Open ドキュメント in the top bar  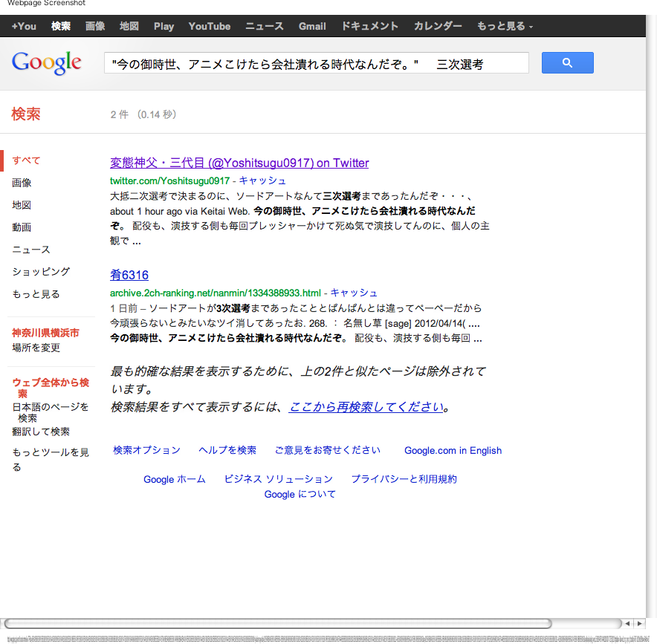(369, 27)
